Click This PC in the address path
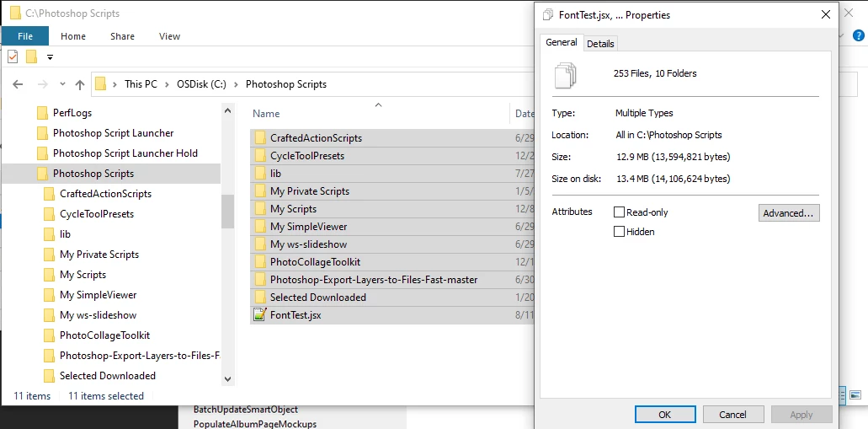 141,84
